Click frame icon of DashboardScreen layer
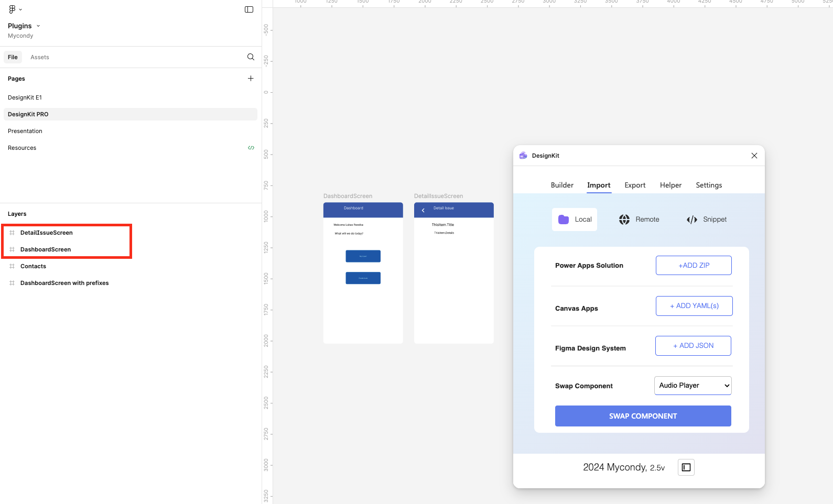The image size is (833, 504). pos(12,249)
